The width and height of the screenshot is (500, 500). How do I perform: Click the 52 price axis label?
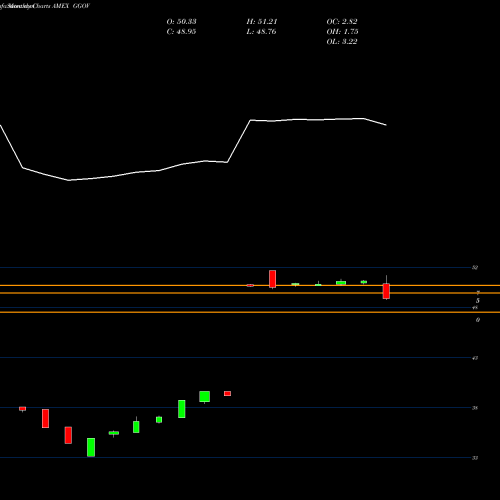[475, 268]
